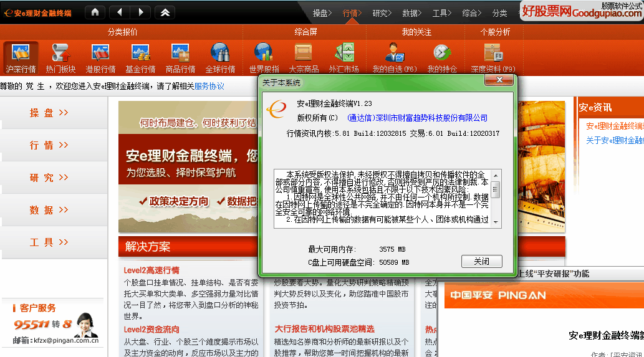This screenshot has height=357, width=644.
Task: Click inside license agreement text box
Action: pos(382,199)
